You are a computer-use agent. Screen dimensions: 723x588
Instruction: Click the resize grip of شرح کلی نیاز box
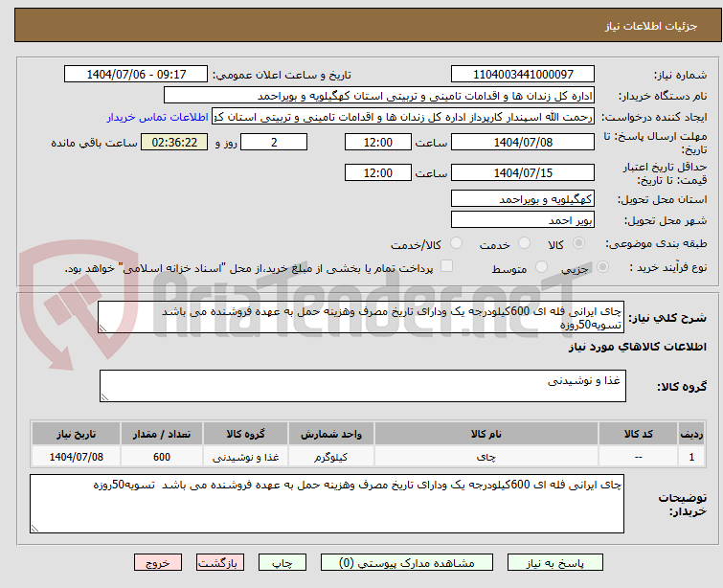pyautogui.click(x=102, y=328)
